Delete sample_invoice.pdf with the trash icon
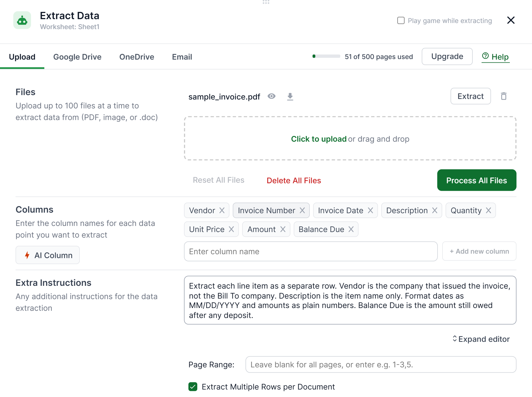Viewport: 532px width, 397px height. click(x=504, y=96)
